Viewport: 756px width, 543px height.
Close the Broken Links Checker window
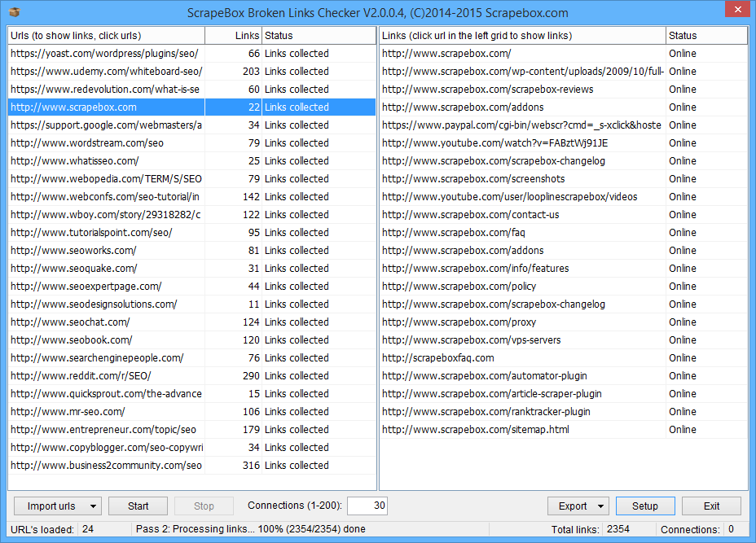coord(738,9)
